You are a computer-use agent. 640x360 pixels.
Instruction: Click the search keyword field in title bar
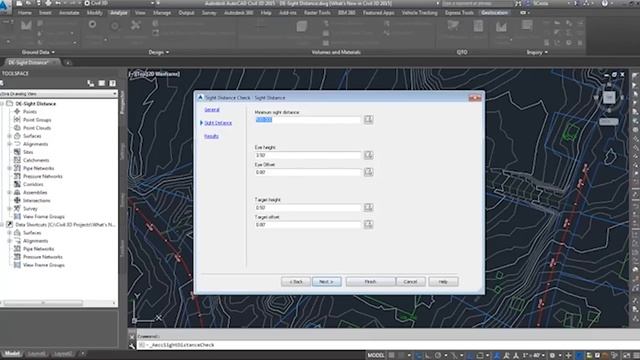477,3
